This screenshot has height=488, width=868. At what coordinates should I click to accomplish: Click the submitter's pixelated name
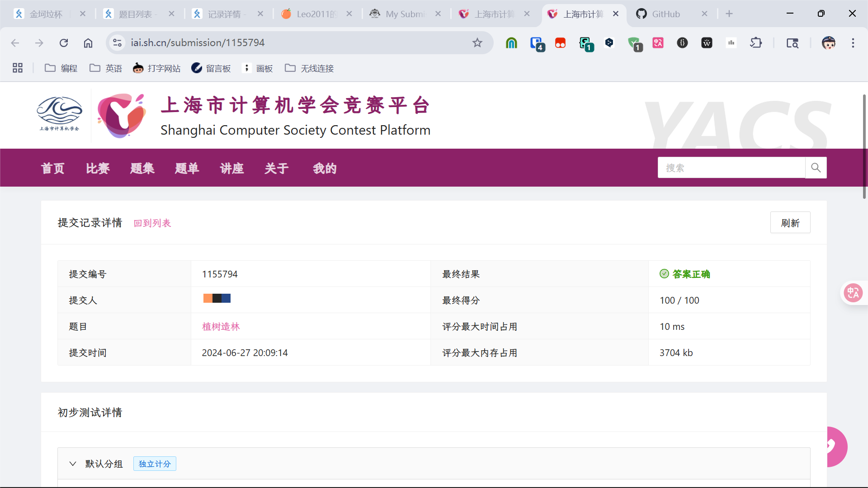pos(217,298)
